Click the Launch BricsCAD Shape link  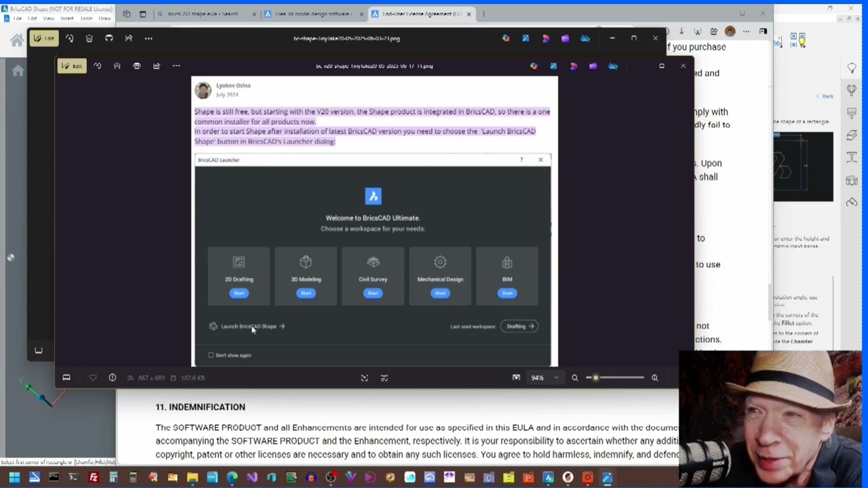coord(248,326)
